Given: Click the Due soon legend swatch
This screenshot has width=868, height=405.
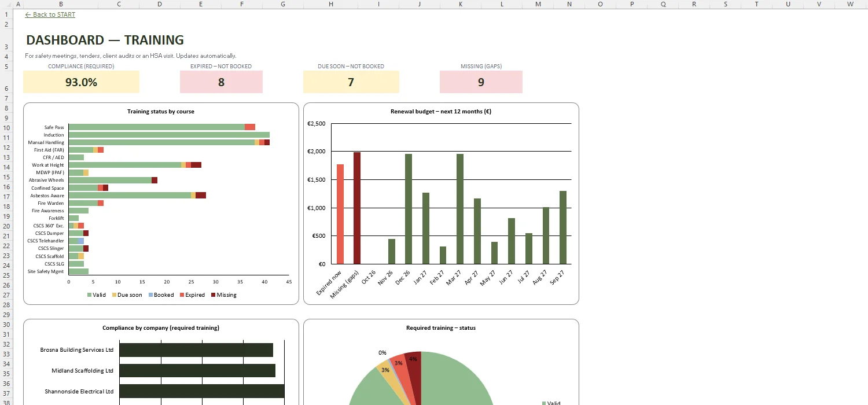Looking at the screenshot, I should click(114, 295).
